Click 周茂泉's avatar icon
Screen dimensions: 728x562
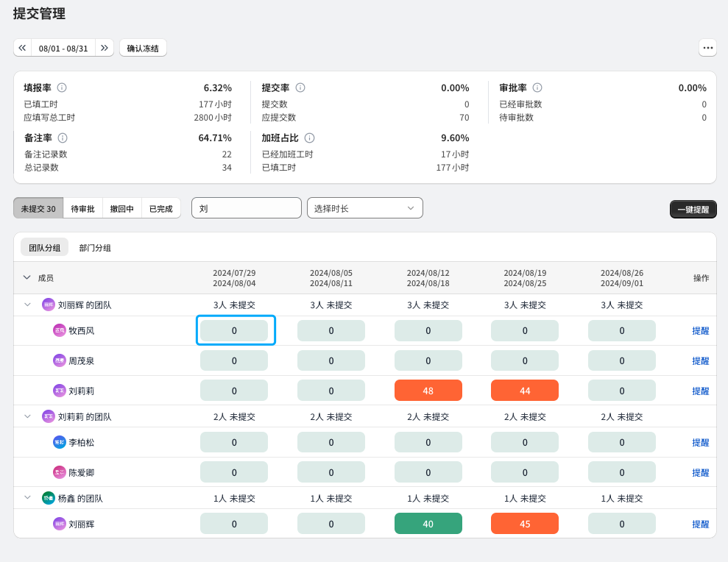[60, 360]
